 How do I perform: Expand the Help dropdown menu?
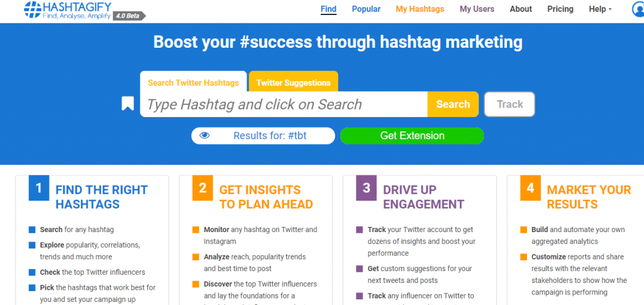600,9
